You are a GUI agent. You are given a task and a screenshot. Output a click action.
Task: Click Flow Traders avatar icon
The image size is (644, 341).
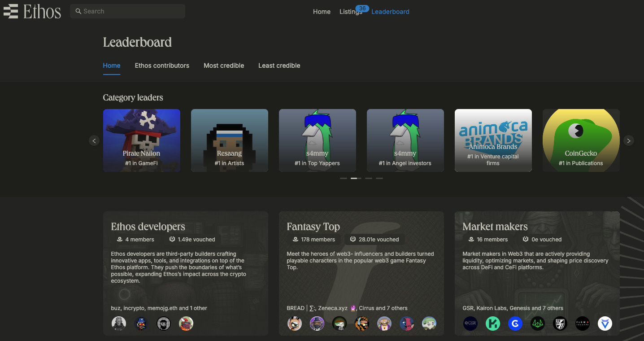coord(583,324)
